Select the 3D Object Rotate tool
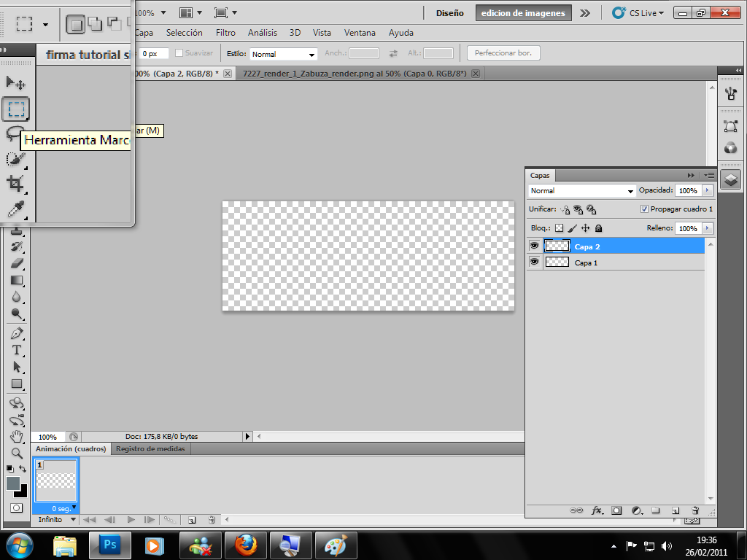This screenshot has width=747, height=560. [x=17, y=403]
